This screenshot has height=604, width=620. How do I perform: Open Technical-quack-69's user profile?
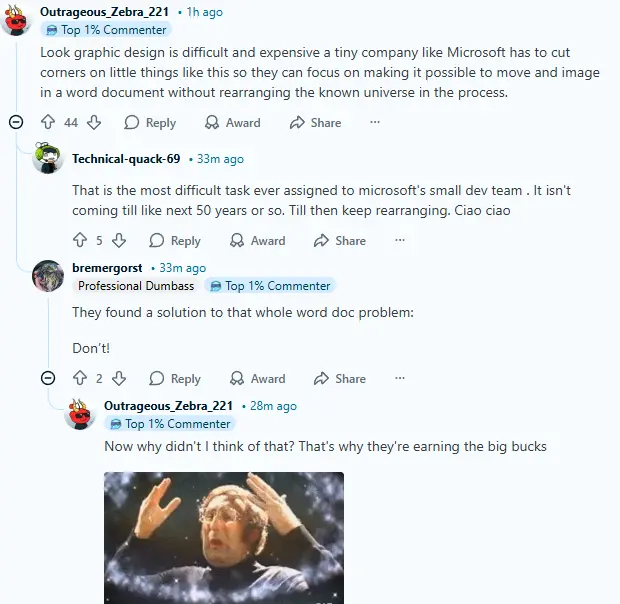(x=126, y=159)
